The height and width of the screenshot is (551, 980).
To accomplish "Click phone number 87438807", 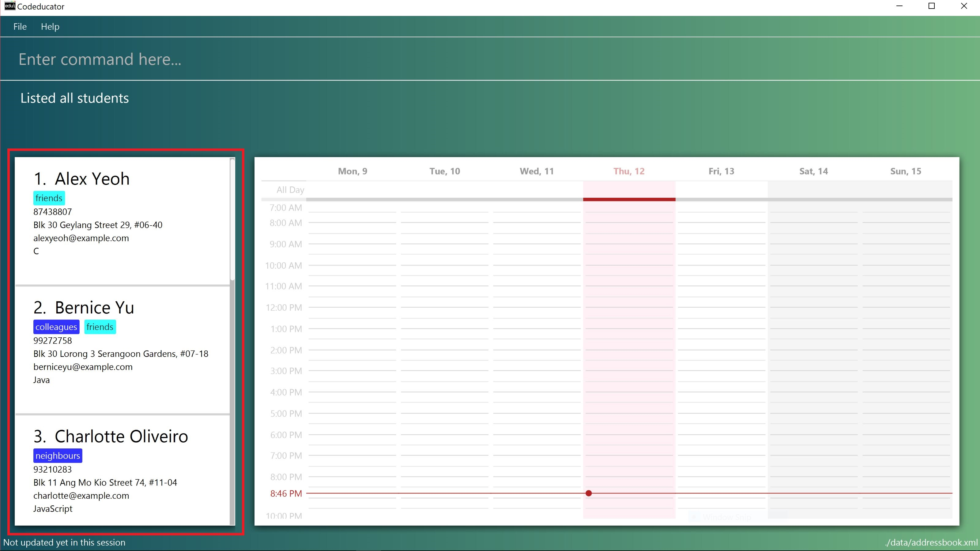I will point(52,212).
